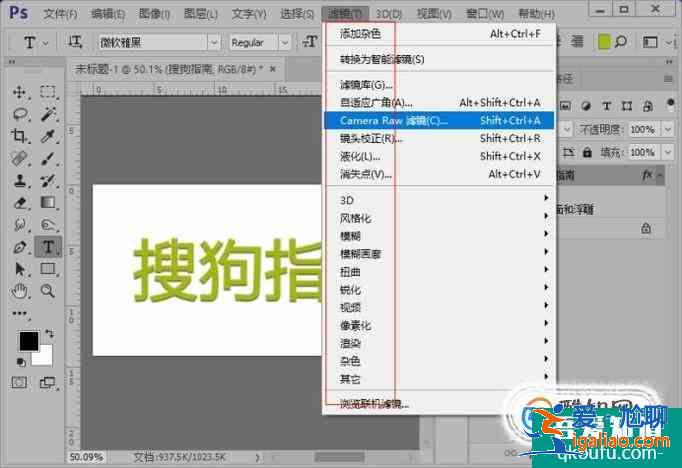The image size is (682, 468).
Task: Reset to default black and white colors
Action: pyautogui.click(x=21, y=362)
